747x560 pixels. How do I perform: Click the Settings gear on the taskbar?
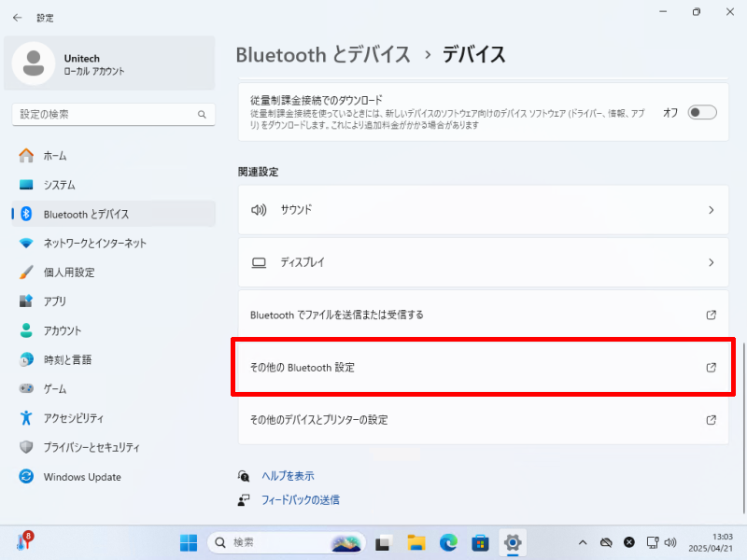(x=513, y=542)
